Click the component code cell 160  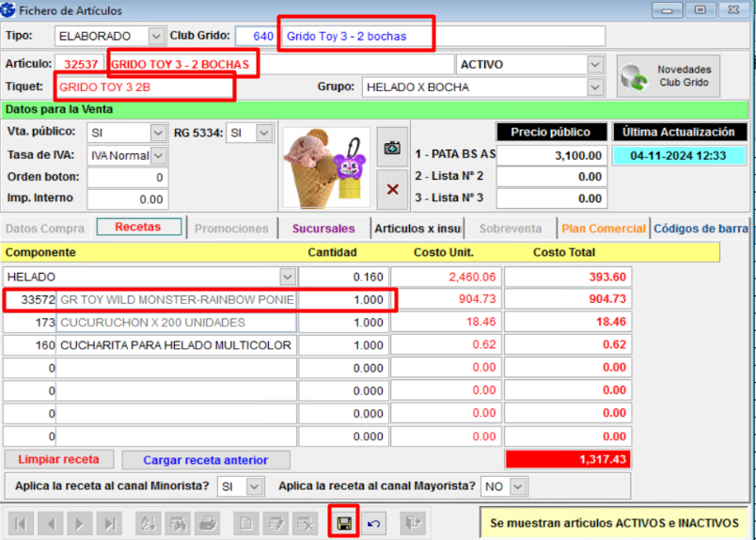(29, 345)
